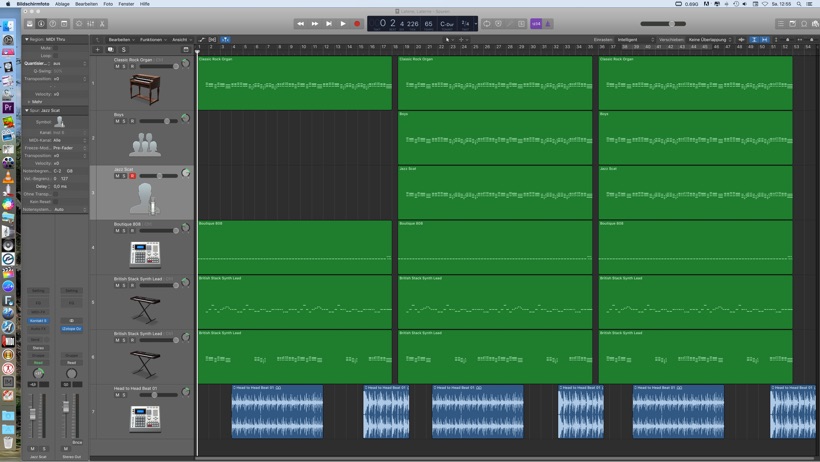This screenshot has width=820, height=462.
Task: Toggle Cycle mode button
Action: [487, 24]
